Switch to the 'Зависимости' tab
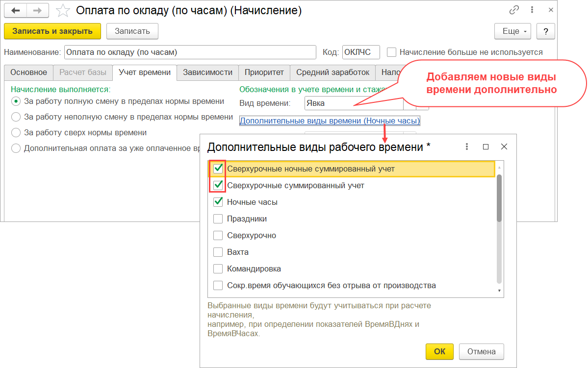This screenshot has width=588, height=368. [x=208, y=73]
